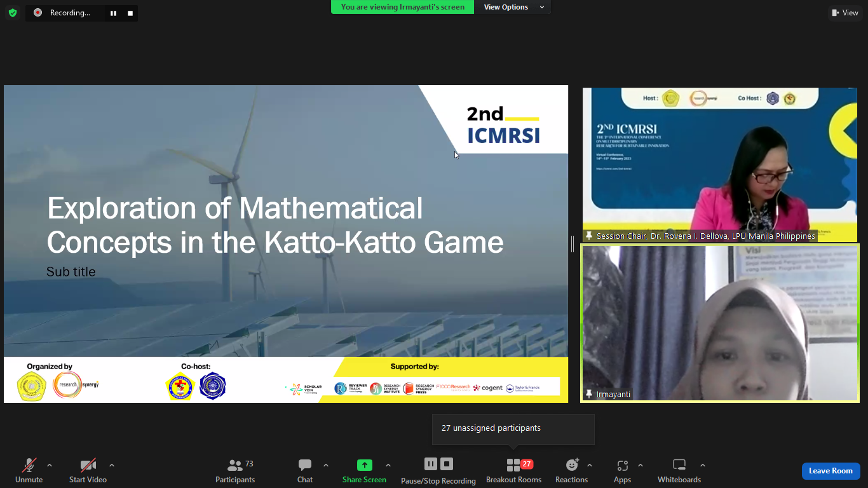Unmute the microphone
The width and height of the screenshot is (868, 488).
[29, 470]
